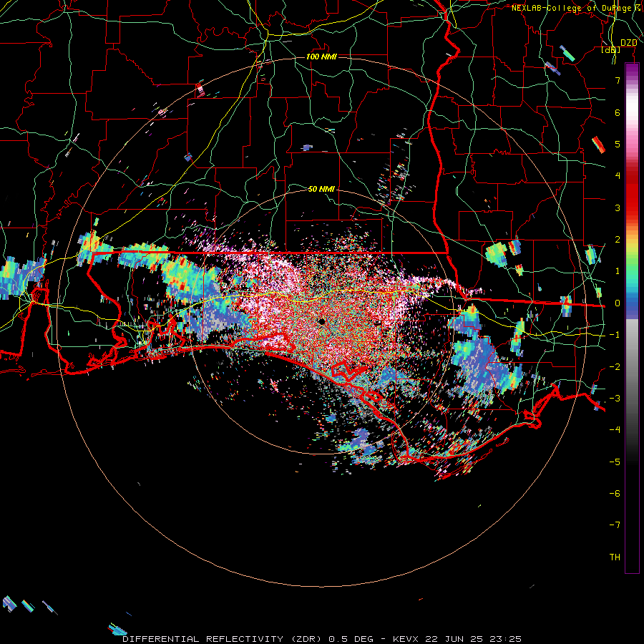The image size is (644, 644).
Task: Click the [dB] unit label
Action: click(611, 49)
